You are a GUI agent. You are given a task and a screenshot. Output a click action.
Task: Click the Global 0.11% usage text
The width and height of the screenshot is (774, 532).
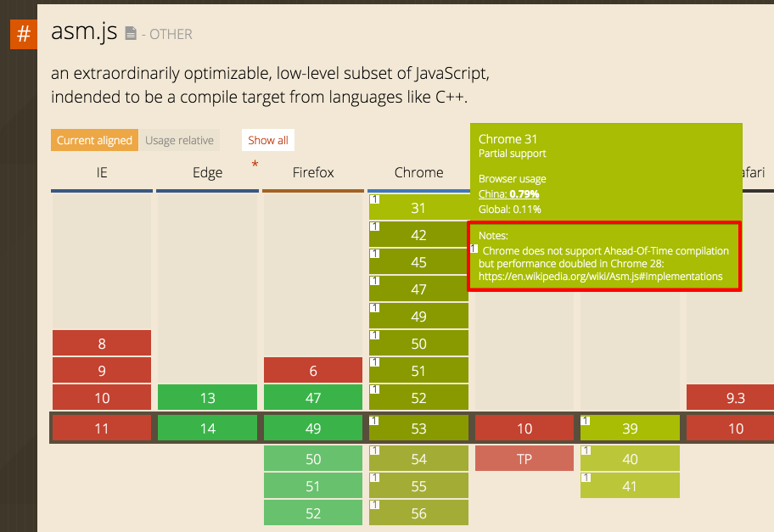509,210
